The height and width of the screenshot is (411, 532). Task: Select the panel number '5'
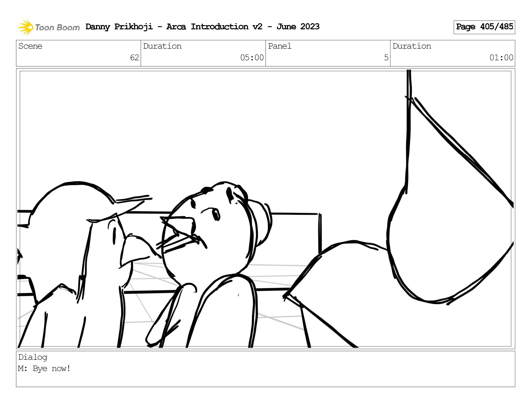[x=386, y=58]
